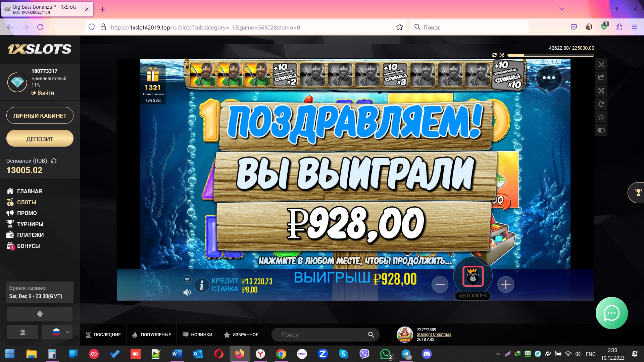Open a new browser tab
Screen dimensions: 644x362
tap(103, 9)
